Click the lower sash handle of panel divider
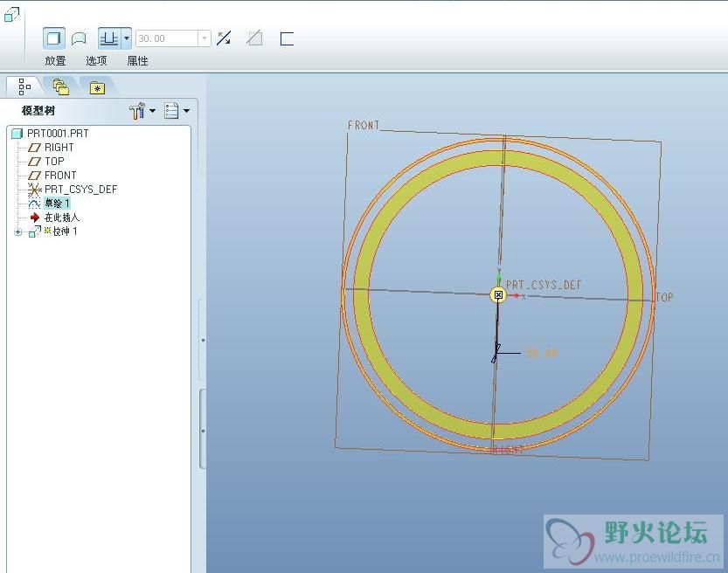728x573 pixels. (x=203, y=431)
